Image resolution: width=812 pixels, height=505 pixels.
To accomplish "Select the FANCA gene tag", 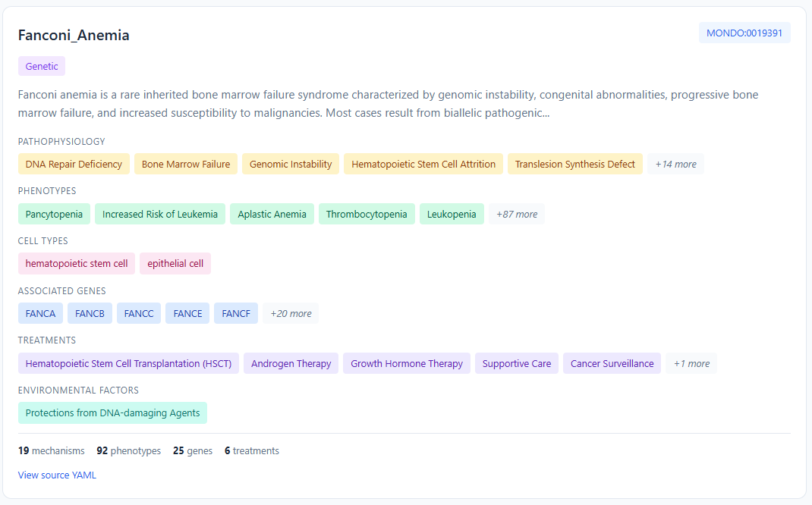I will (40, 314).
